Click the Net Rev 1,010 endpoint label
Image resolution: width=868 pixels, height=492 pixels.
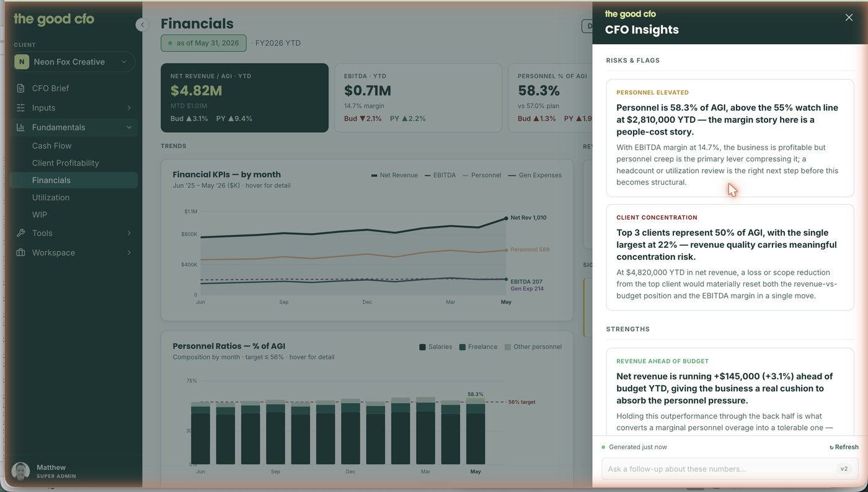528,218
